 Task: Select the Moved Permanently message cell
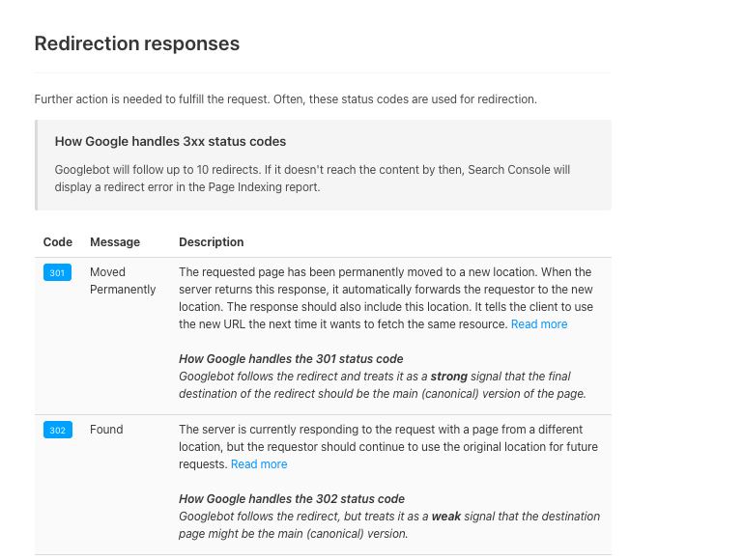123,281
